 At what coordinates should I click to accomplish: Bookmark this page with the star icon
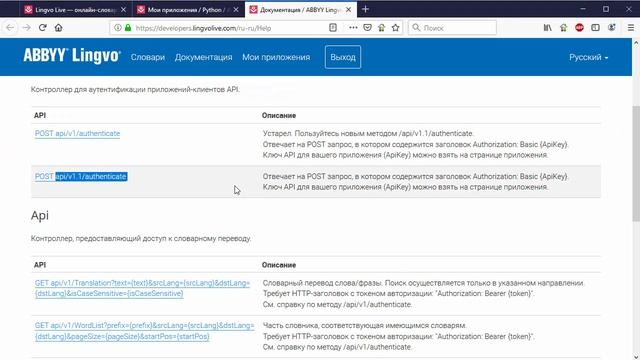click(395, 28)
